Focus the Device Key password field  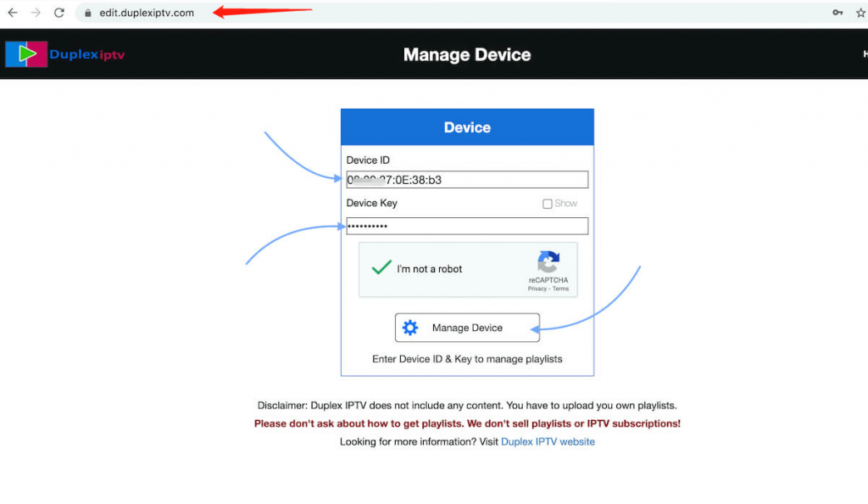(467, 226)
